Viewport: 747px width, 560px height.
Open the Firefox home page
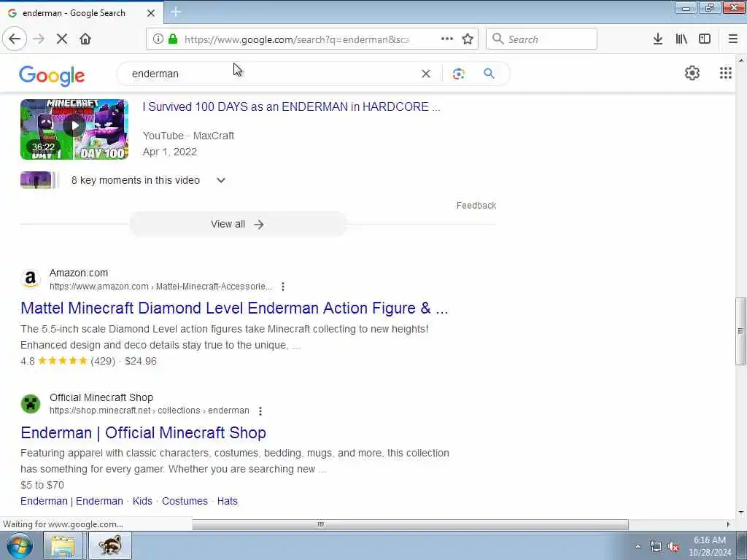tap(85, 39)
